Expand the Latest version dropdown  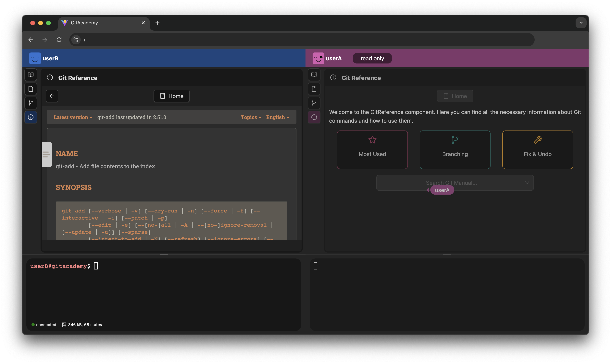pos(73,117)
